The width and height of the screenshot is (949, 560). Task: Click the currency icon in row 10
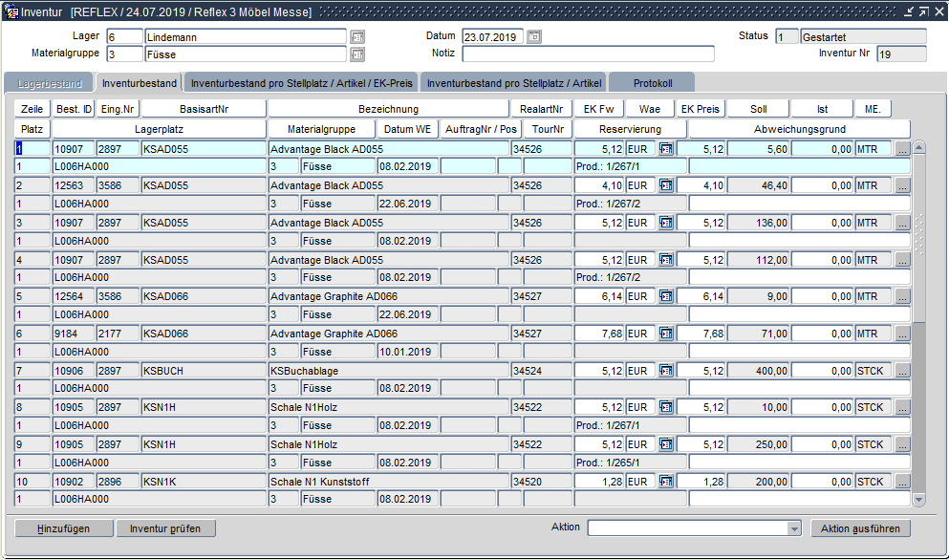click(x=666, y=482)
